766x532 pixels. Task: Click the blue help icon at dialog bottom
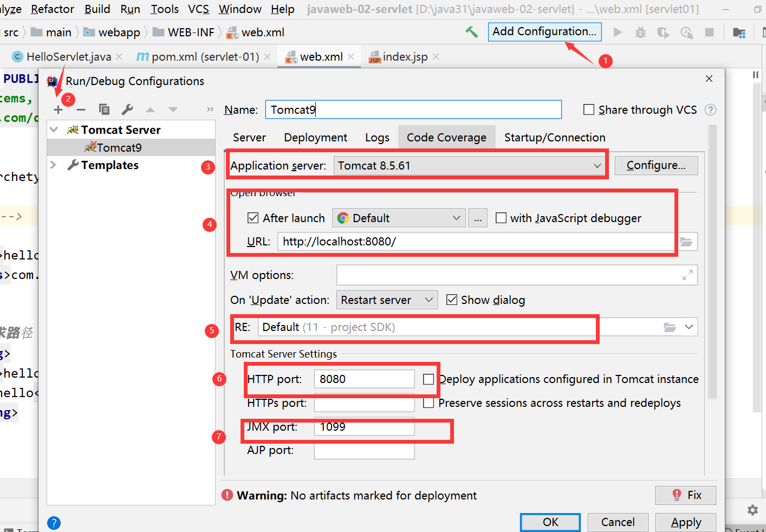tap(54, 523)
